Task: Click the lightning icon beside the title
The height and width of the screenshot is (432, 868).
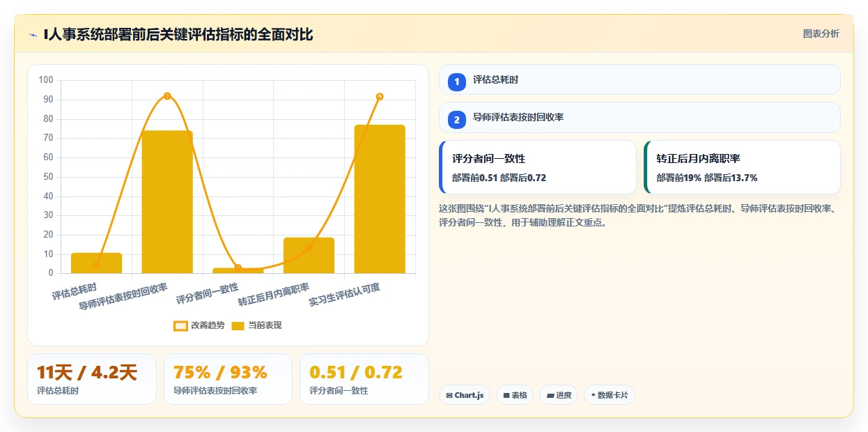Action: tap(33, 34)
